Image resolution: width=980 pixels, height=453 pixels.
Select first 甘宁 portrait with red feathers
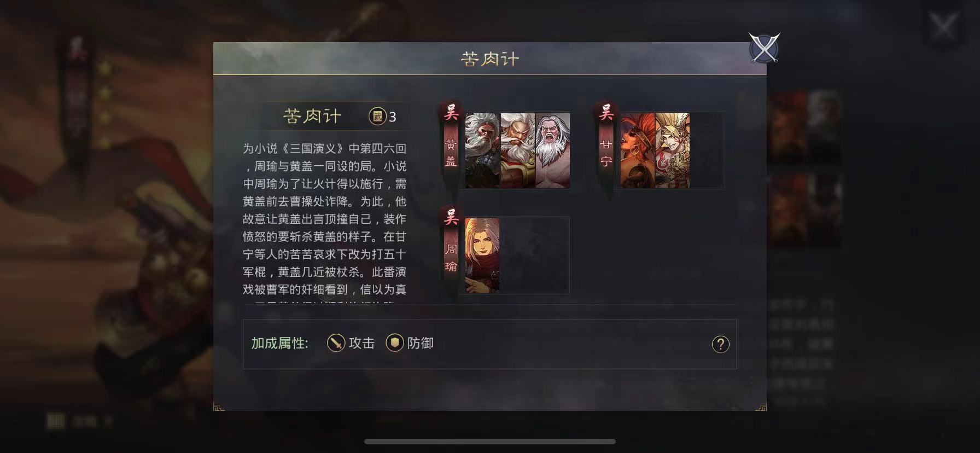point(638,150)
